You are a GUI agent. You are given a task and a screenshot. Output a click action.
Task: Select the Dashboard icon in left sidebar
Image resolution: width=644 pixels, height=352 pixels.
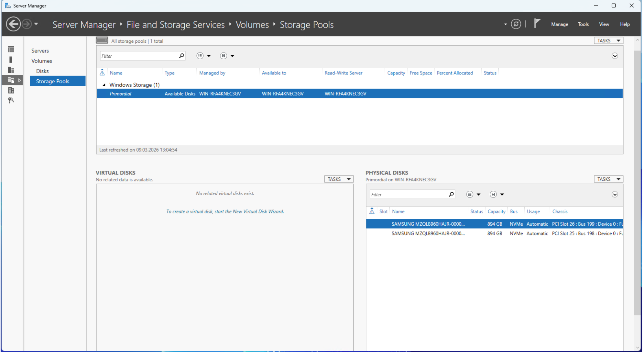click(11, 49)
